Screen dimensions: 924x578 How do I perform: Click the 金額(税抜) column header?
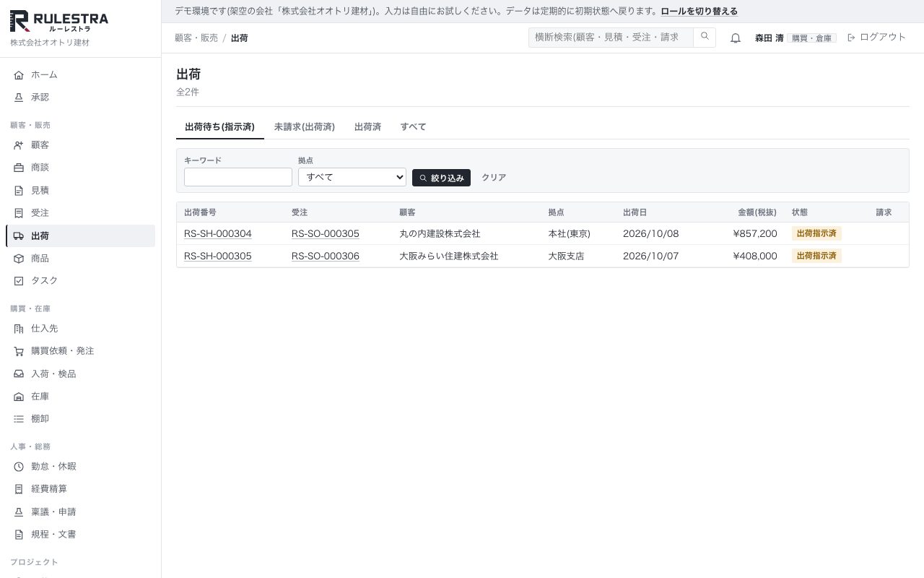pyautogui.click(x=757, y=212)
